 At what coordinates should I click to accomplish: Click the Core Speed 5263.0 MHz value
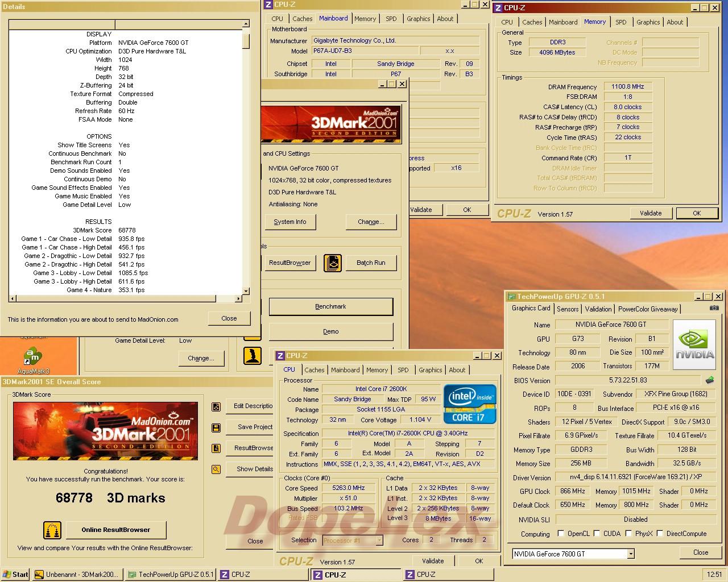tap(349, 488)
